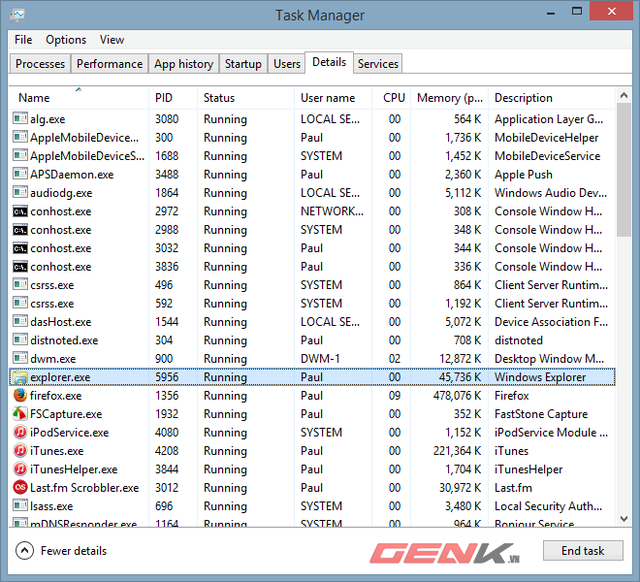
Task: Click the Fewer details arrow icon
Action: coord(24,551)
